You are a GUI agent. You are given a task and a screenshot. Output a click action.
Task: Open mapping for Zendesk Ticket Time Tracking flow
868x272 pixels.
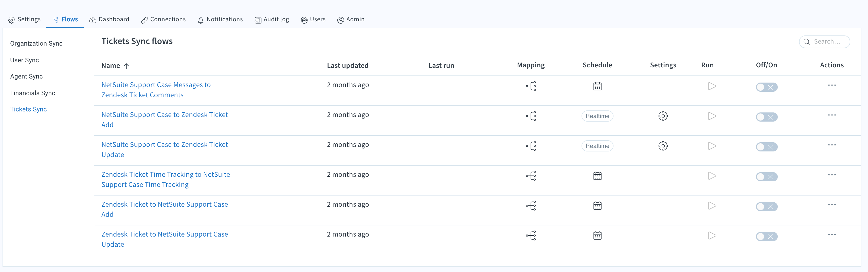tap(531, 176)
